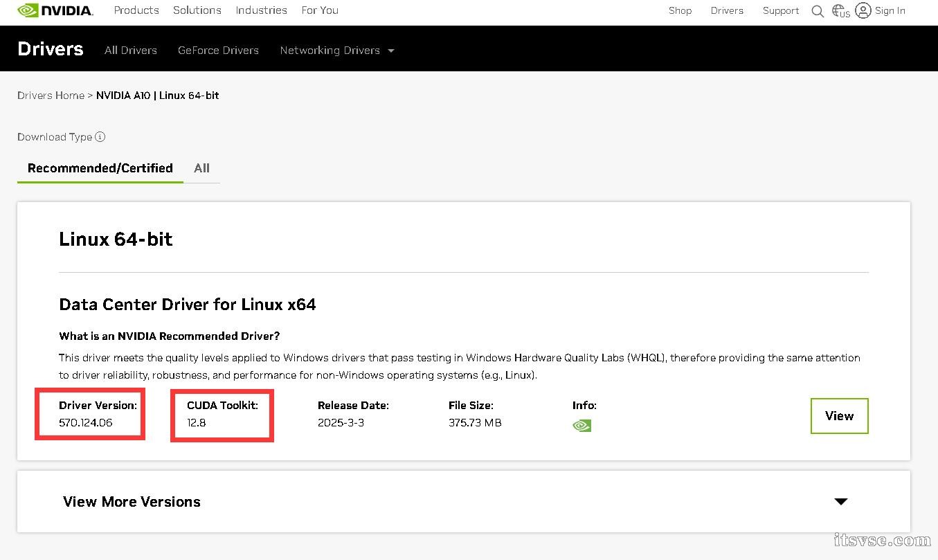Click Drivers Home breadcrumb
Viewport: 938px width, 560px height.
tap(51, 96)
